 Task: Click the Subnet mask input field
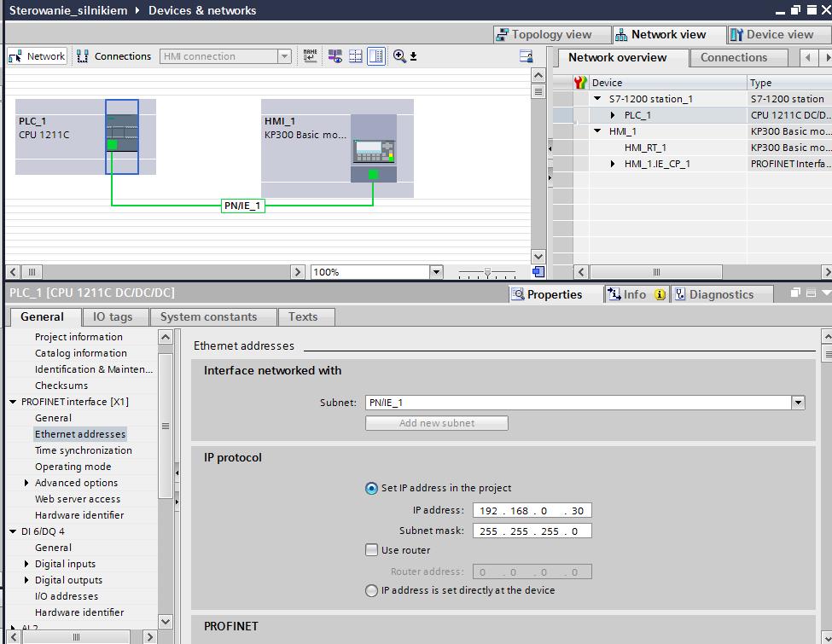pyautogui.click(x=532, y=531)
